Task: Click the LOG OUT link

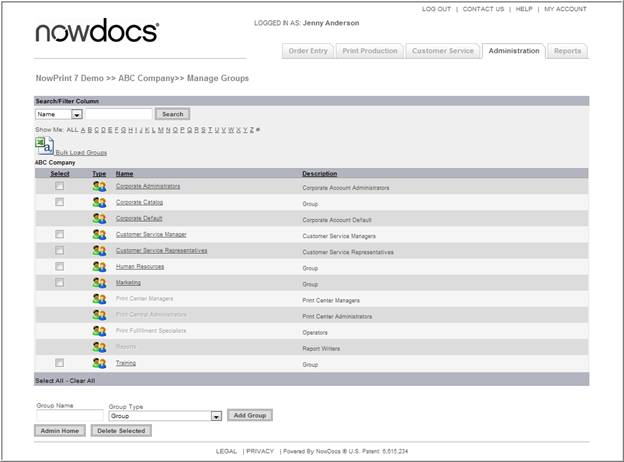Action: (436, 9)
